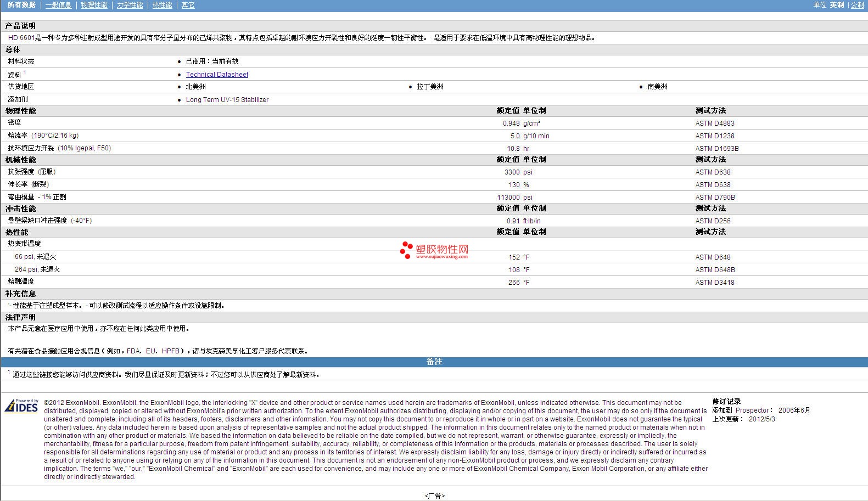
Task: Click the ASTM D3418 entry
Action: [x=715, y=283]
